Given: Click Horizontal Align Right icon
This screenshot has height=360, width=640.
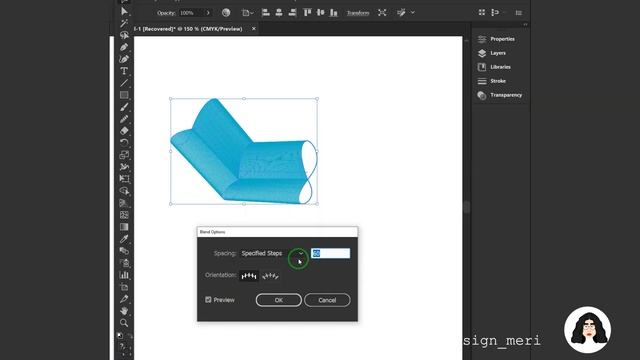Looking at the screenshot, I should 292,13.
